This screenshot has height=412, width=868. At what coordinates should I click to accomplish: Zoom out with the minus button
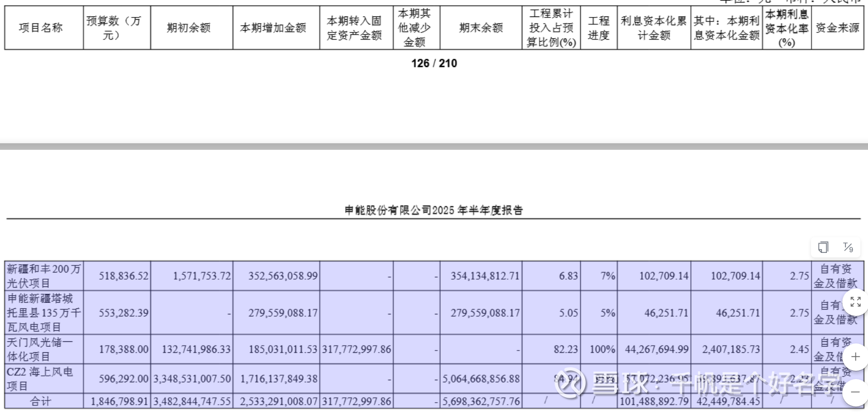tap(855, 392)
